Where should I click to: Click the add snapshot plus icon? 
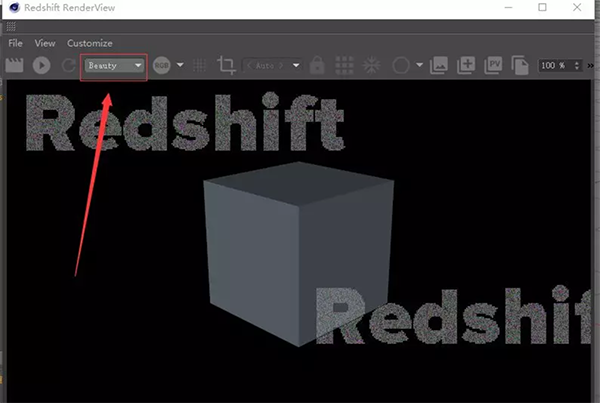(x=466, y=65)
